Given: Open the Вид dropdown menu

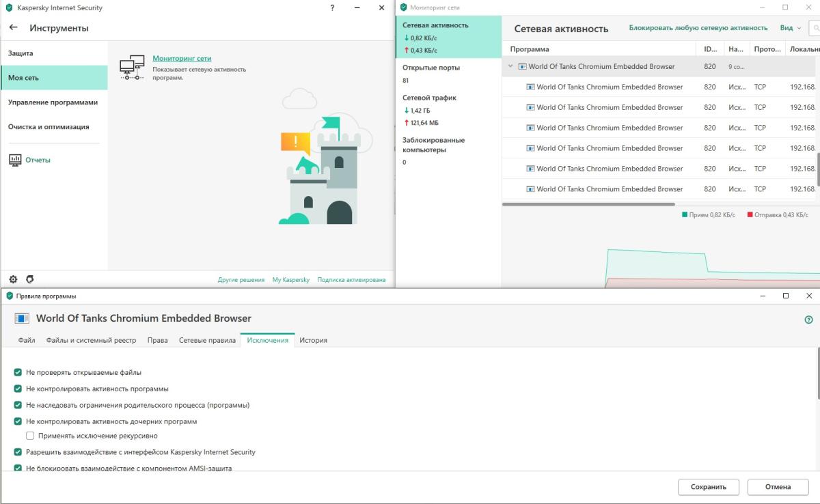Looking at the screenshot, I should (x=790, y=28).
